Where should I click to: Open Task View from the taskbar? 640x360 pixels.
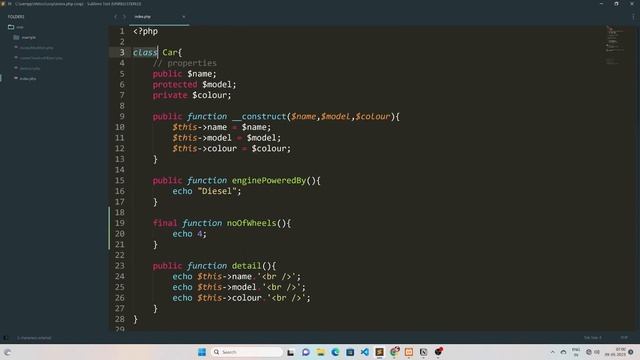291,352
